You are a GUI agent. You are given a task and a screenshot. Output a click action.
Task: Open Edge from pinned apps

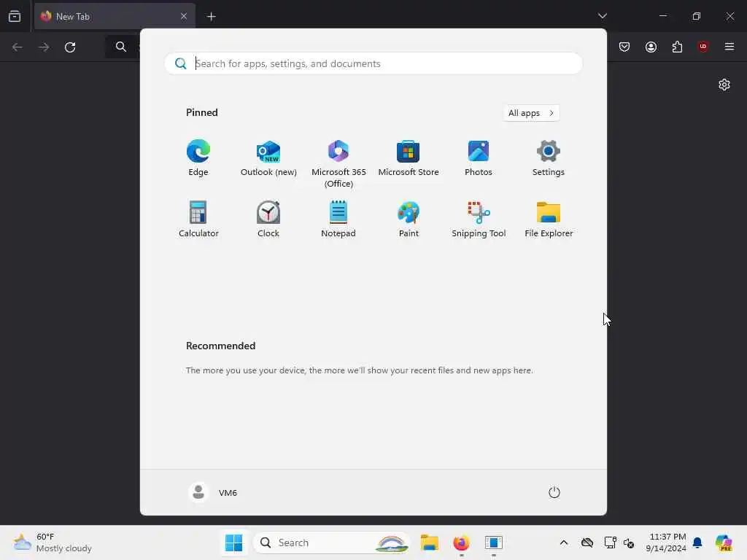pyautogui.click(x=198, y=158)
